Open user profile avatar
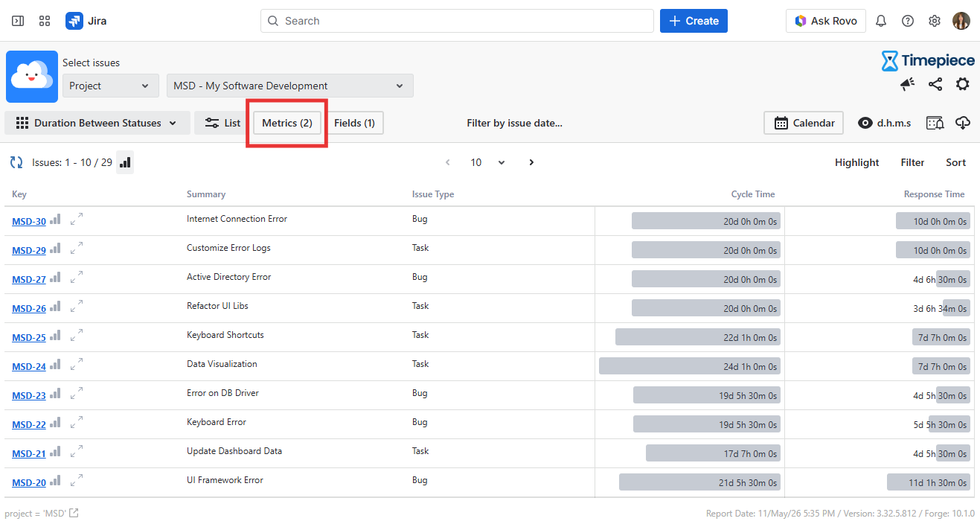 961,21
